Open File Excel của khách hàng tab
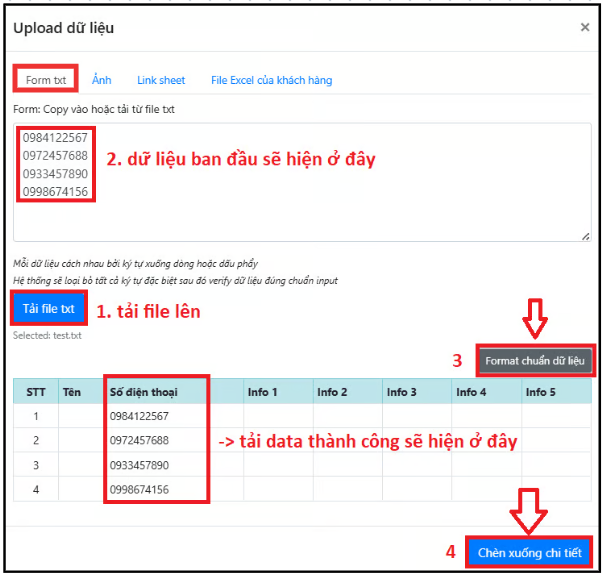 point(271,80)
